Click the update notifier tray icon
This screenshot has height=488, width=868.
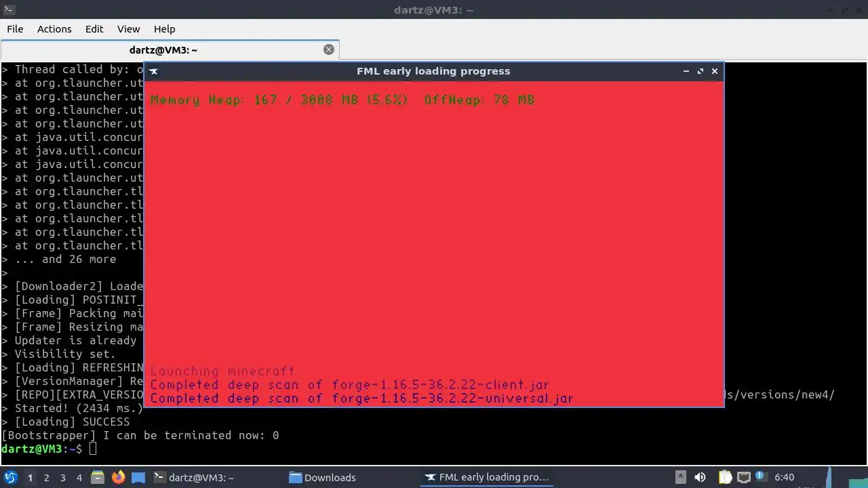pyautogui.click(x=760, y=476)
